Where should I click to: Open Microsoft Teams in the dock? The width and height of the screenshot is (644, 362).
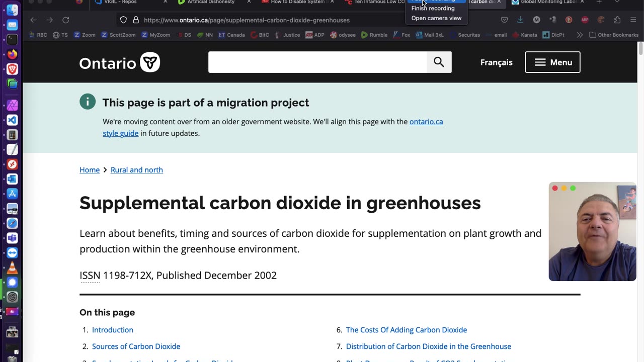coord(12,238)
